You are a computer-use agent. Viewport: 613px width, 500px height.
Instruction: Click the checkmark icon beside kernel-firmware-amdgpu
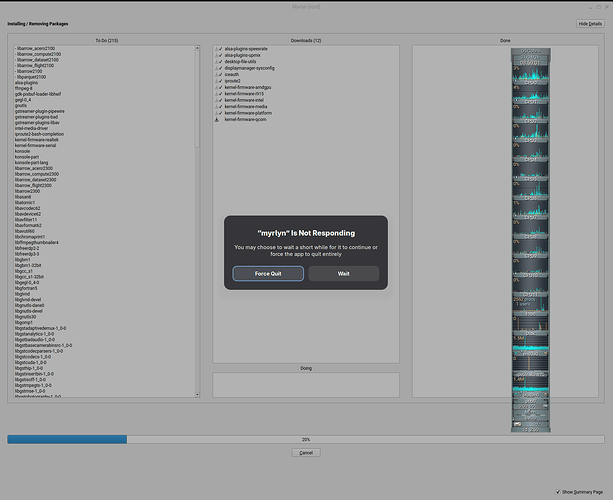(220, 88)
